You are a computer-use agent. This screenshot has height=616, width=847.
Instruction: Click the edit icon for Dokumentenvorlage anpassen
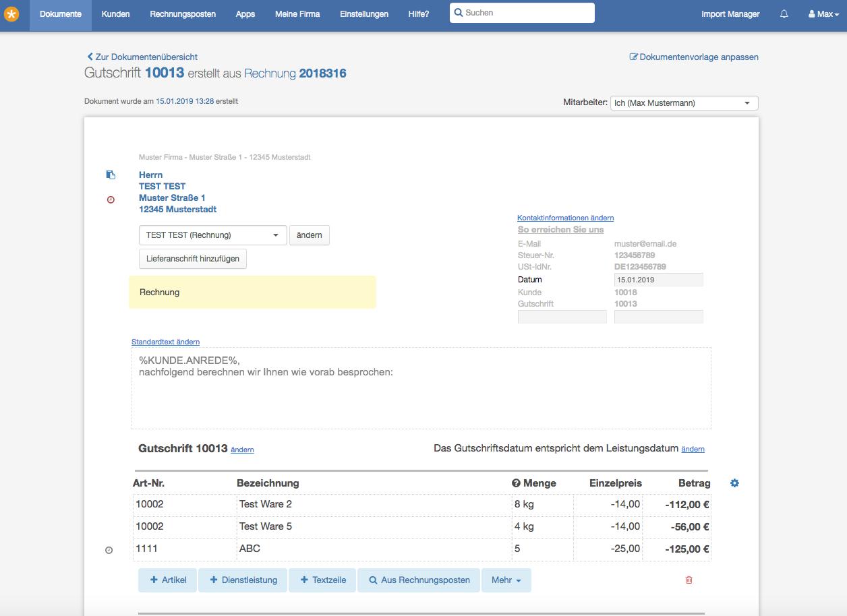[633, 57]
